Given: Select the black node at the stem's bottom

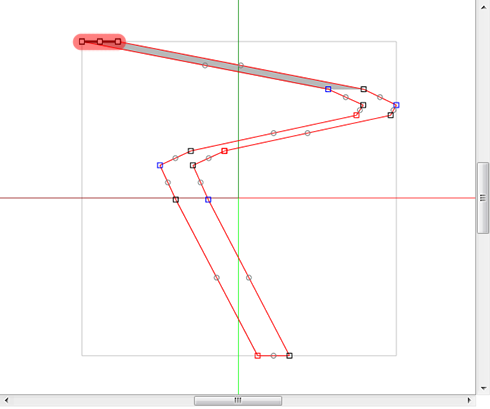Looking at the screenshot, I should point(289,356).
